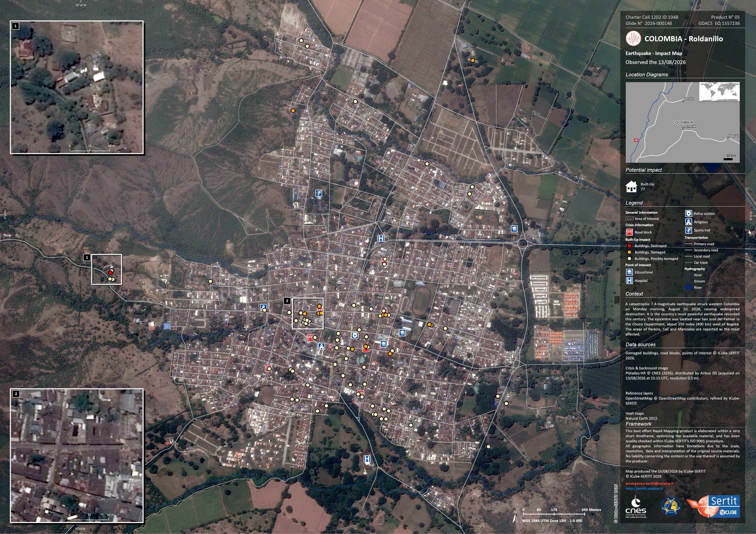This screenshot has height=534, width=756.
Task: Open the inset 2 detail image
Action: click(77, 456)
